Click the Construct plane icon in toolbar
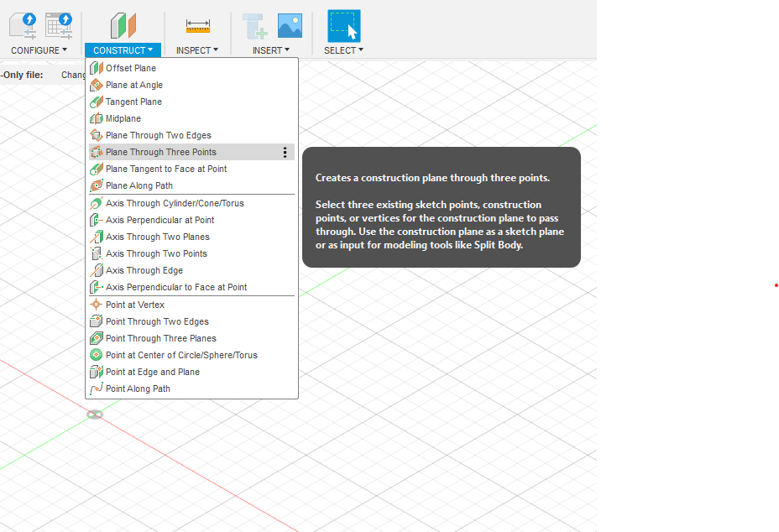 tap(123, 25)
